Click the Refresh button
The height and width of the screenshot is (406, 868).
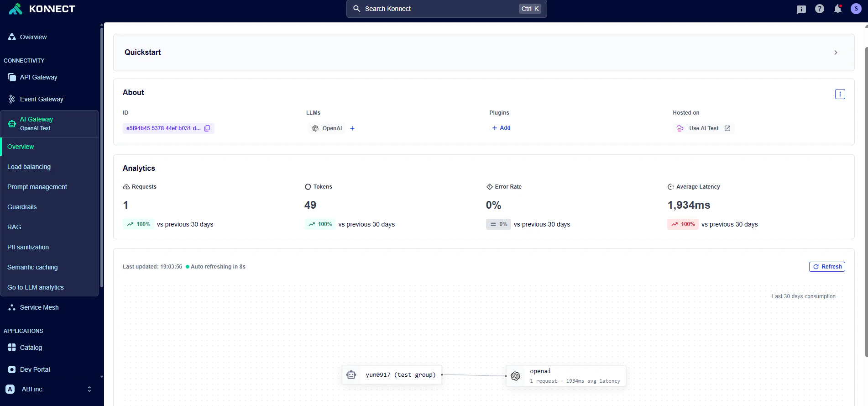coord(827,267)
